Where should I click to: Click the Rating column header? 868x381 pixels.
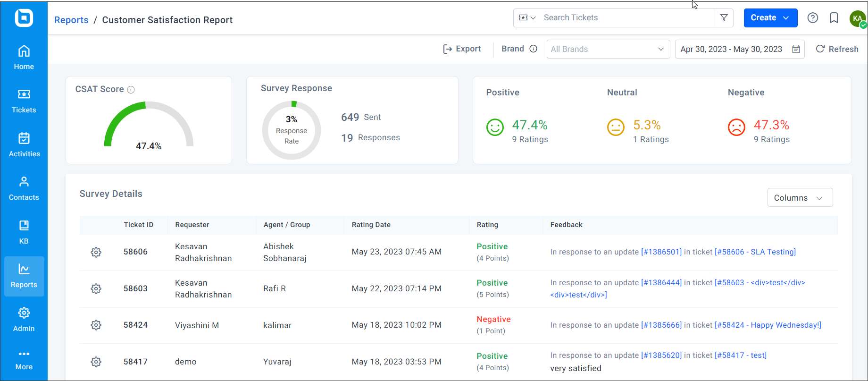(x=487, y=225)
